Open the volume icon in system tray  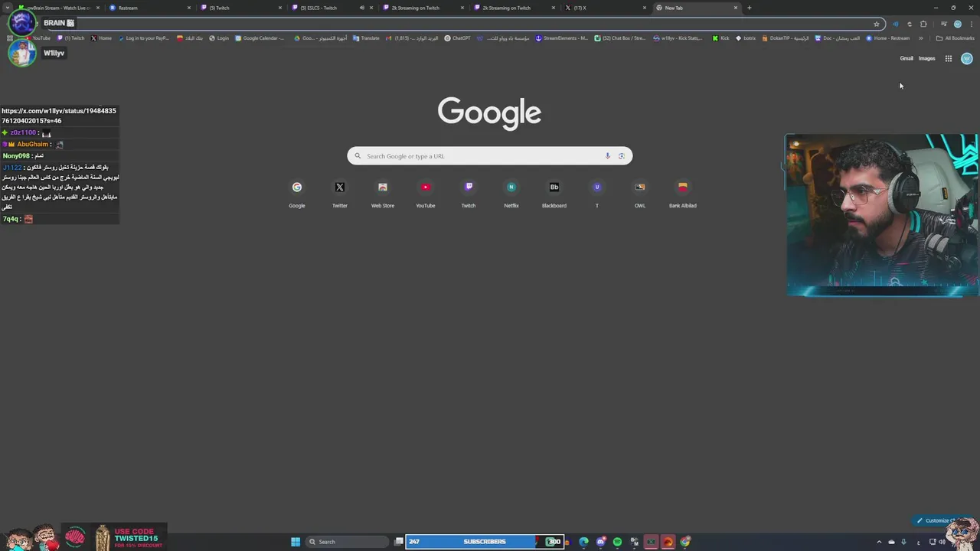pos(942,542)
